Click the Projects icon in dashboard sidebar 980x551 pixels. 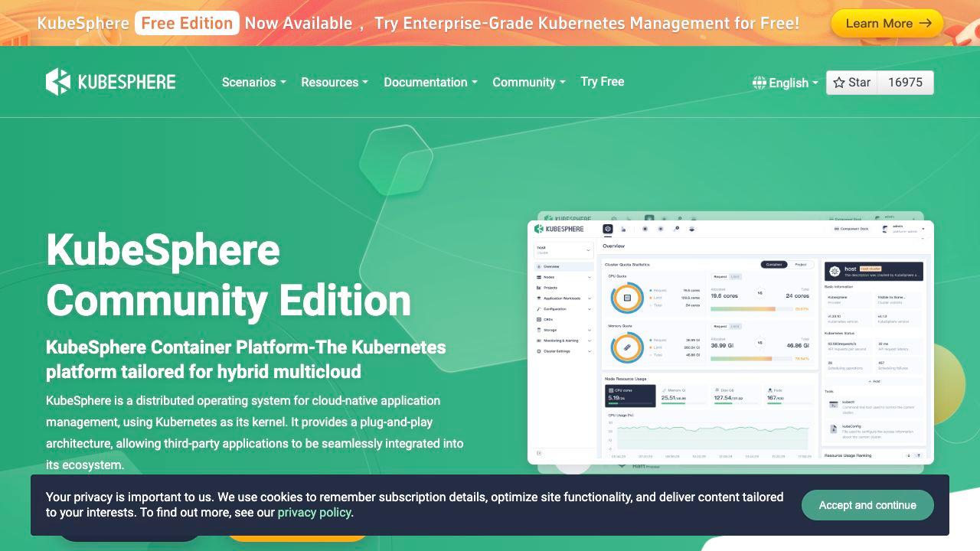tap(539, 288)
